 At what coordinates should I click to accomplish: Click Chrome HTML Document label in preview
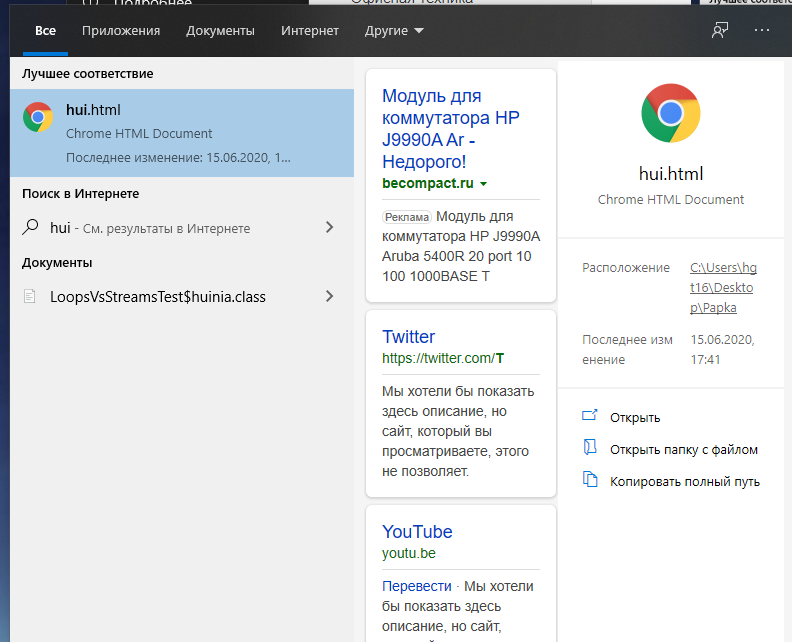tap(671, 200)
